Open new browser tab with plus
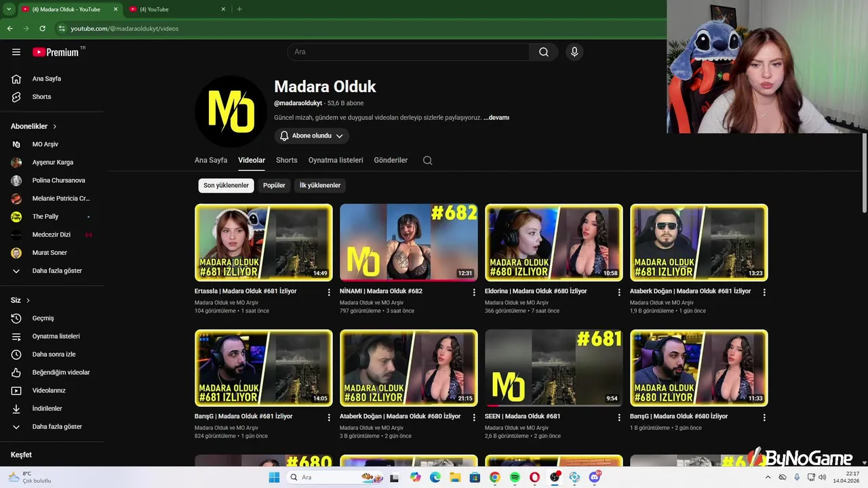The width and height of the screenshot is (868, 488). [239, 9]
